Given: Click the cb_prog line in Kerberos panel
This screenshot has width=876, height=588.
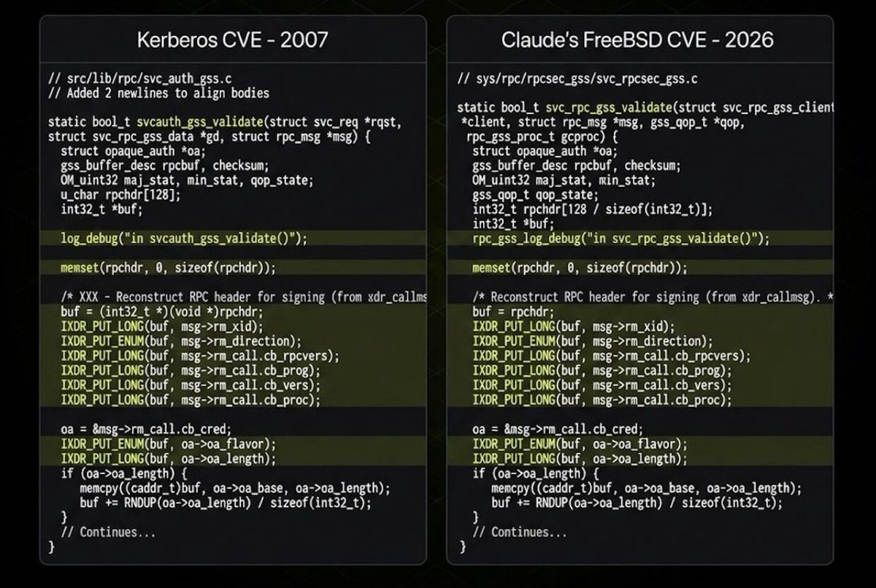Looking at the screenshot, I should click(x=191, y=371).
